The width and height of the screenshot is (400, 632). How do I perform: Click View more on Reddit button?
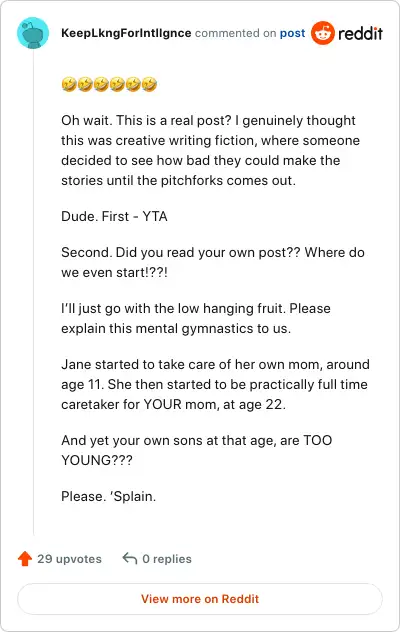coord(200,599)
